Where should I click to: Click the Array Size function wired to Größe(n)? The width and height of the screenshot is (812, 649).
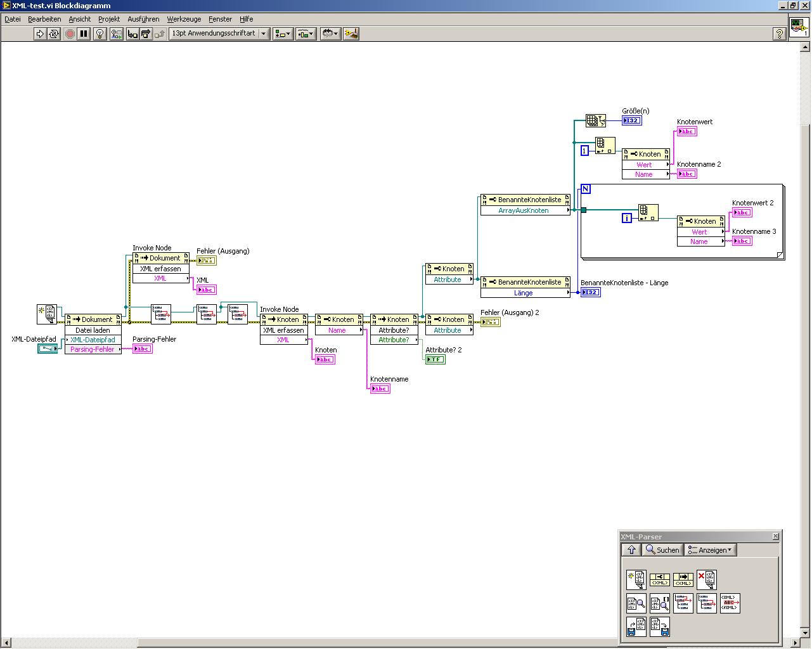tap(596, 120)
